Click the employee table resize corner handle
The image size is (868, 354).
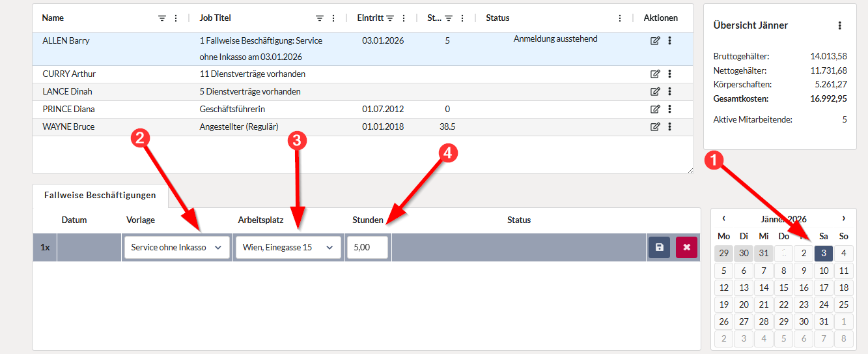click(x=690, y=170)
